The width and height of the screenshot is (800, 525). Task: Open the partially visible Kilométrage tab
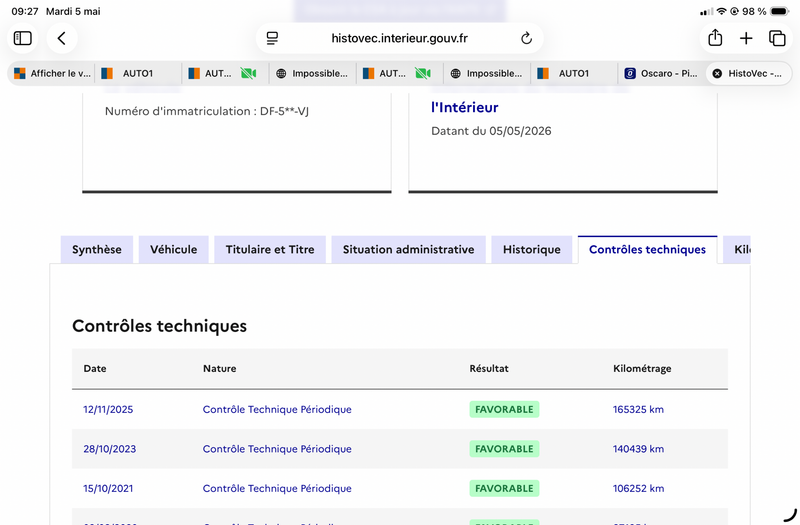pos(737,249)
